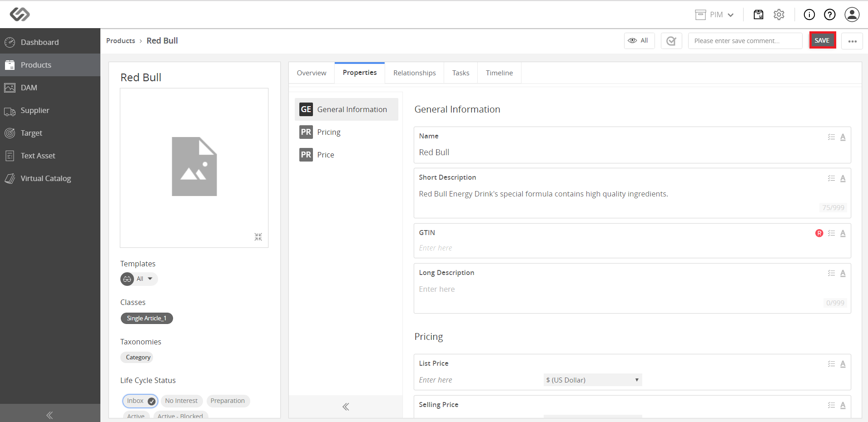This screenshot has height=422, width=868.
Task: Collapse the properties section list
Action: tap(346, 407)
